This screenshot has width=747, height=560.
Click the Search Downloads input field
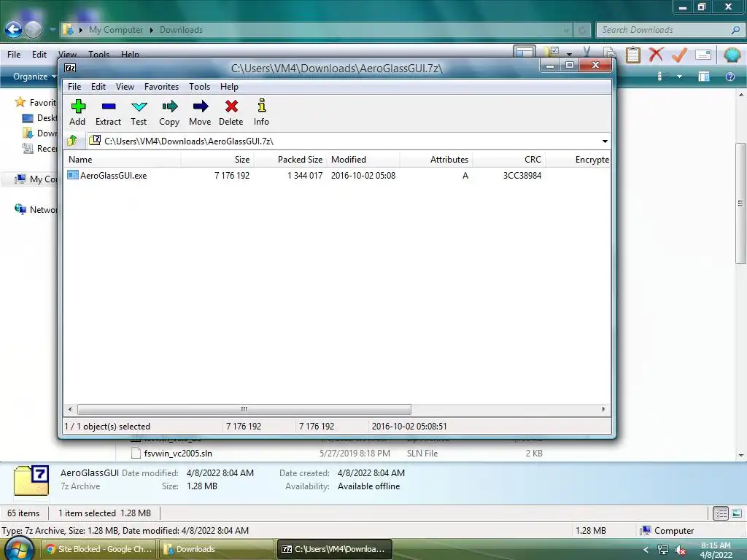click(x=663, y=30)
